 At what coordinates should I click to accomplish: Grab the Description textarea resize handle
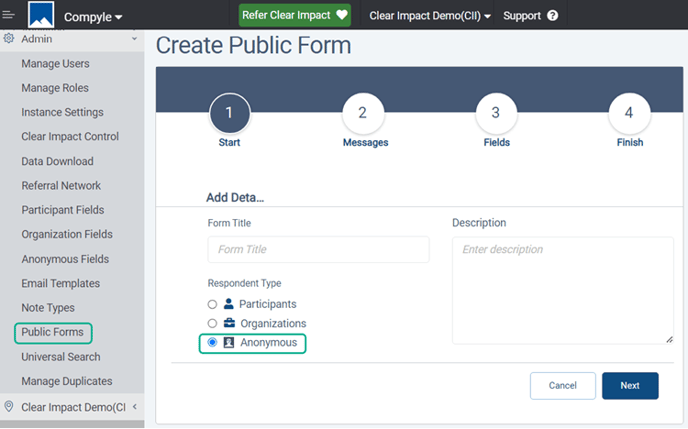[669, 340]
